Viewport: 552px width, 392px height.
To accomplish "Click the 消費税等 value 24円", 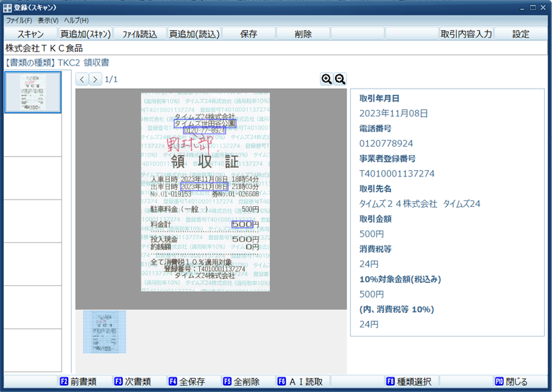I will coord(369,264).
